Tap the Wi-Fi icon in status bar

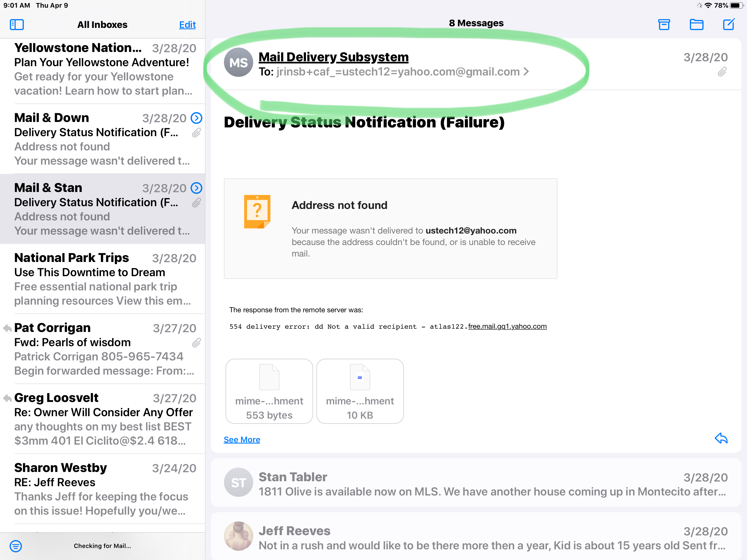click(708, 5)
